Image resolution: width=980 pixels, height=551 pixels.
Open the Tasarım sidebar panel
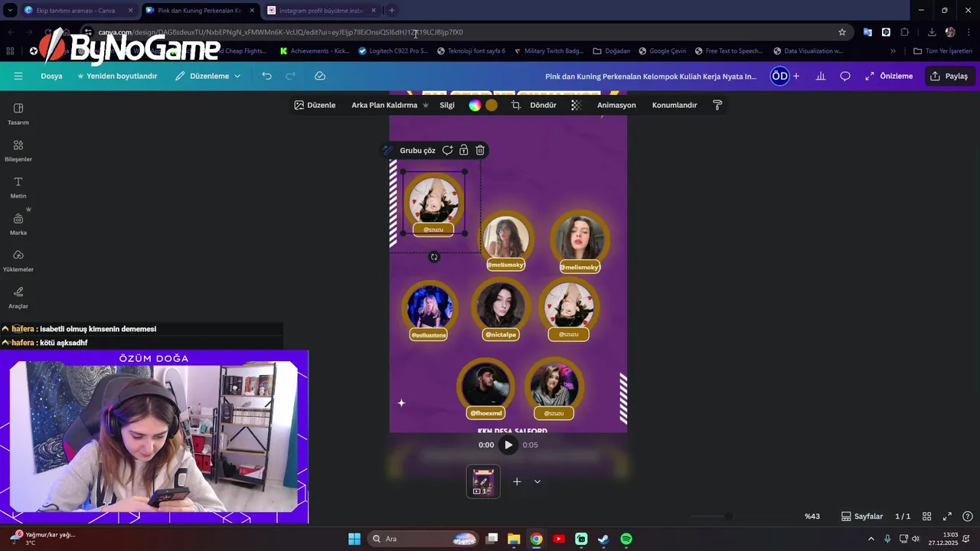pyautogui.click(x=18, y=113)
